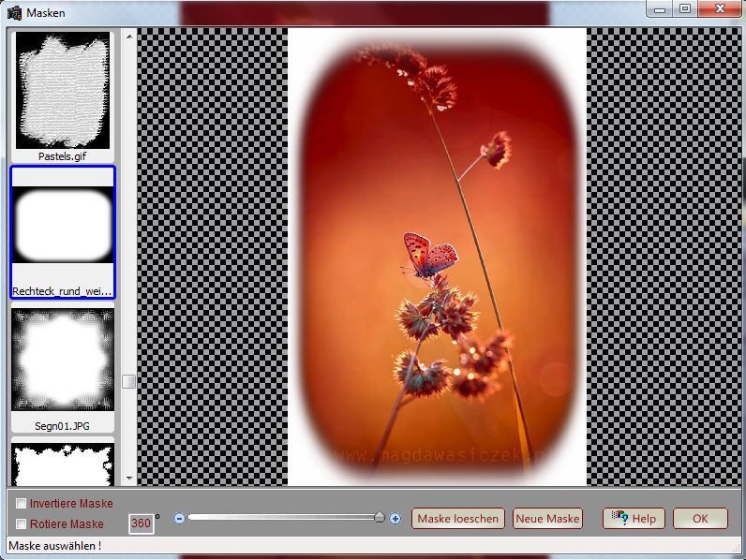The height and width of the screenshot is (560, 746).
Task: Pick the Segn01.JPG mask thumbnail
Action: point(63,361)
